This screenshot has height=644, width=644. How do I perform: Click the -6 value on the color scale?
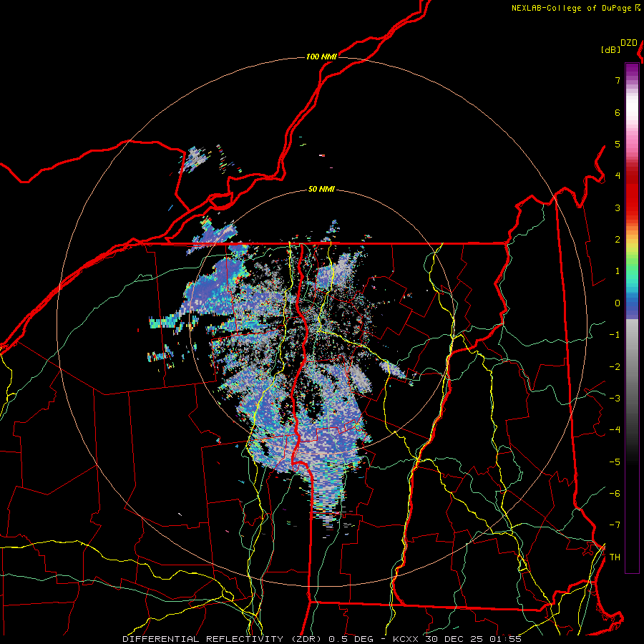coord(615,494)
